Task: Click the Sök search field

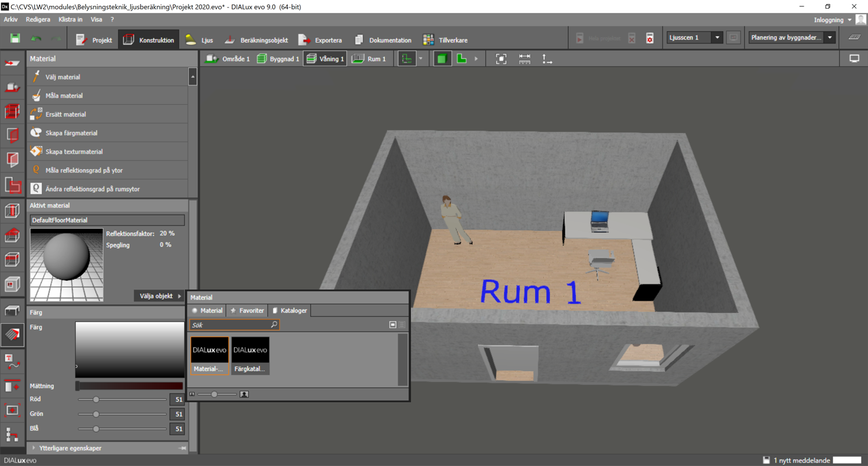Action: [x=230, y=325]
